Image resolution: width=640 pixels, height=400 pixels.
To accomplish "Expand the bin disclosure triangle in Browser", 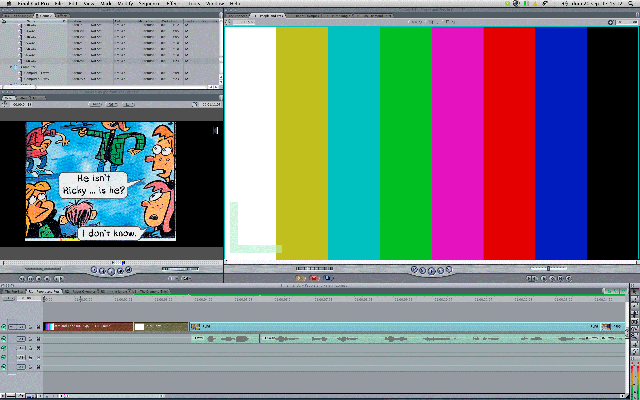I will click(x=9, y=67).
